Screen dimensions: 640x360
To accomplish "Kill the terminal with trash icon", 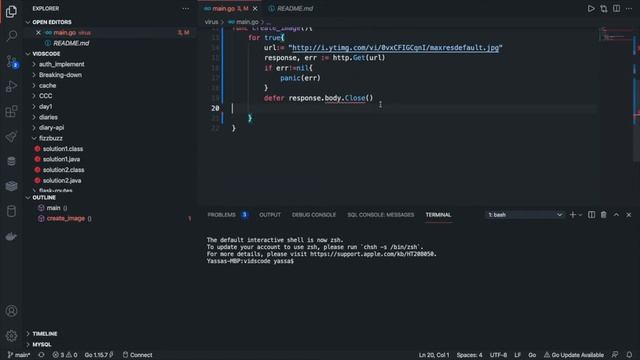I will [604, 215].
